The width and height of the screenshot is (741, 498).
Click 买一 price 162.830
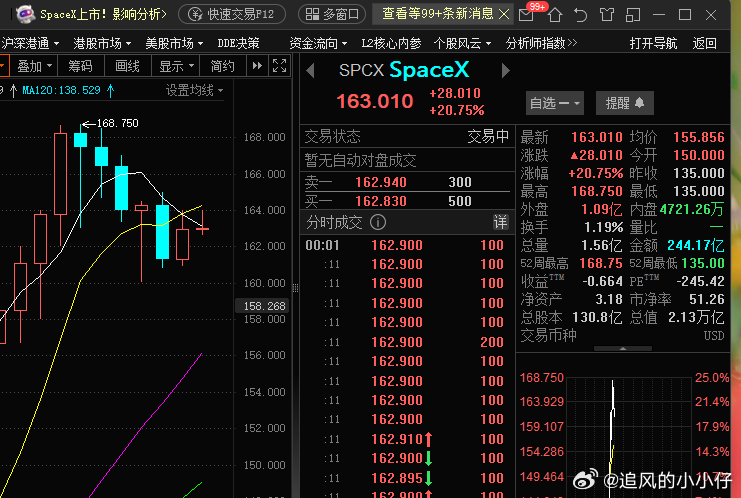(380, 201)
